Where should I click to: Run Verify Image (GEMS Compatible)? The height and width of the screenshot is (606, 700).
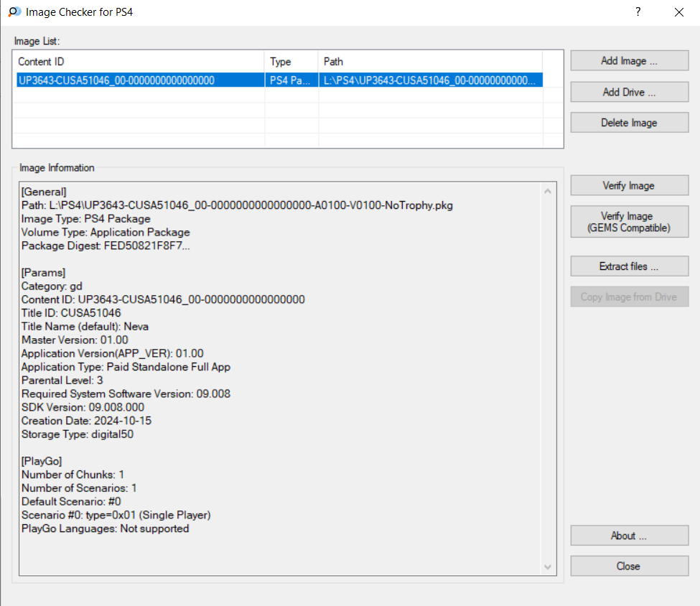click(x=630, y=222)
